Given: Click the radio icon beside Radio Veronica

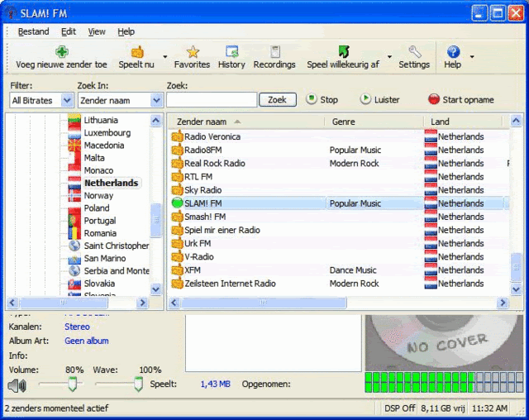Looking at the screenshot, I should [x=177, y=136].
